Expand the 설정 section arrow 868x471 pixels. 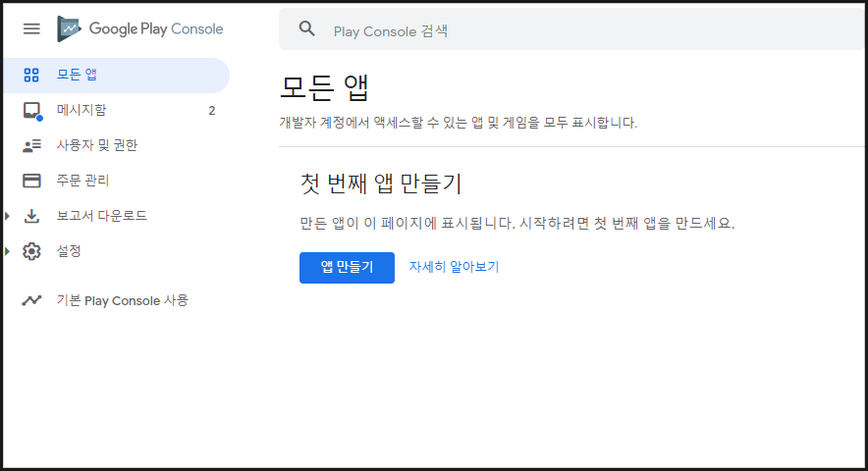point(9,251)
